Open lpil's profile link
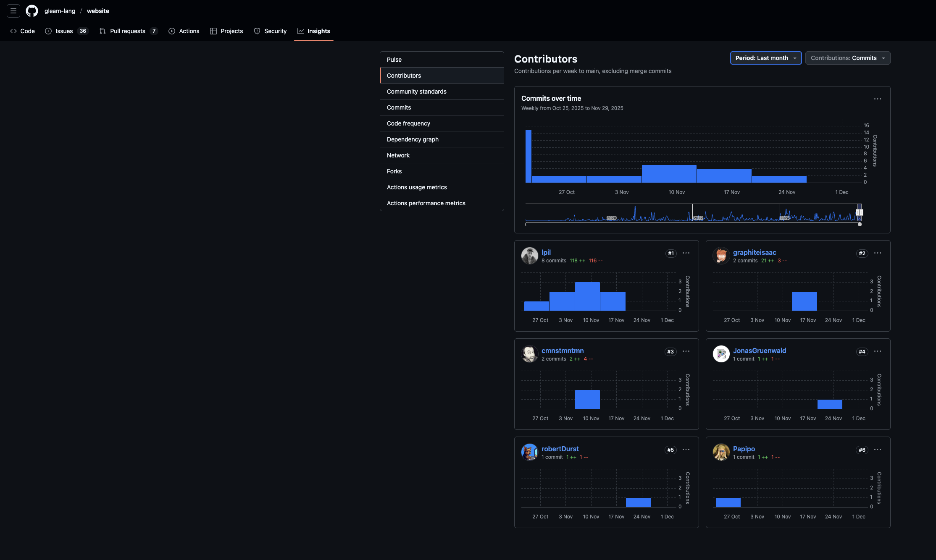Image resolution: width=936 pixels, height=560 pixels. (x=546, y=252)
